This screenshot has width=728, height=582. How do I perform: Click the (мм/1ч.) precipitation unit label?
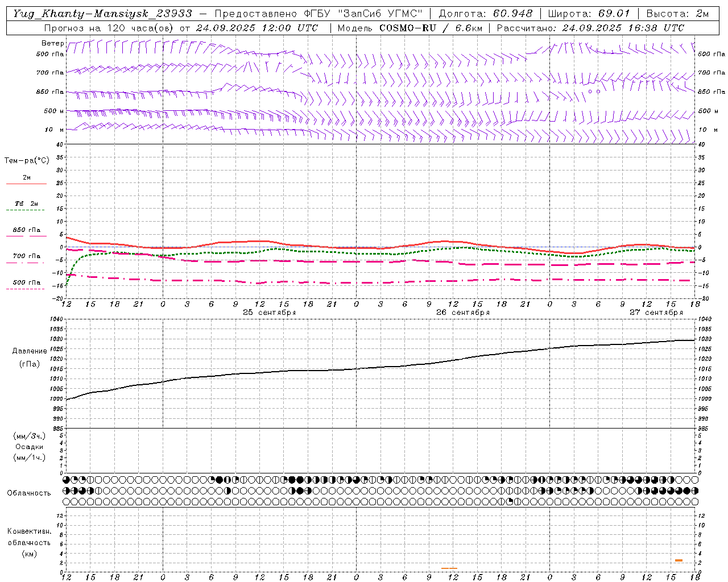click(x=30, y=458)
